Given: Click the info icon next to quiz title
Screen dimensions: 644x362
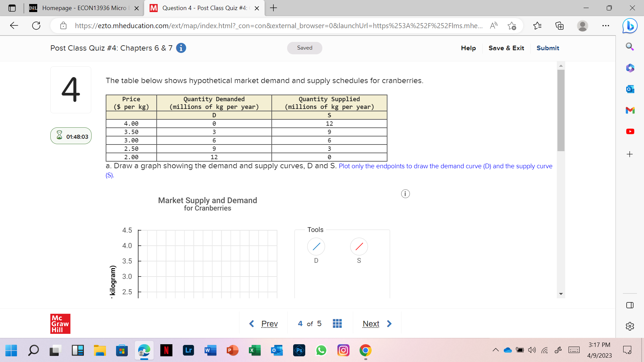Looking at the screenshot, I should point(181,48).
